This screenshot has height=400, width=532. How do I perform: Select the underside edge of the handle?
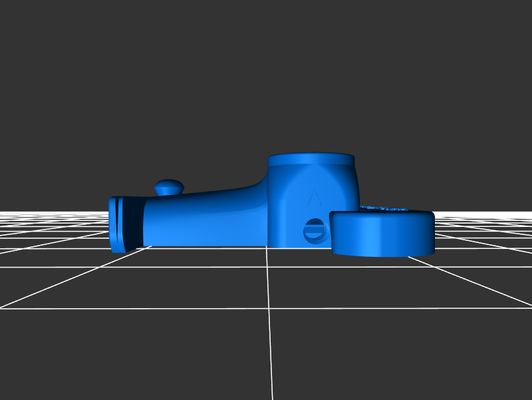(x=199, y=244)
